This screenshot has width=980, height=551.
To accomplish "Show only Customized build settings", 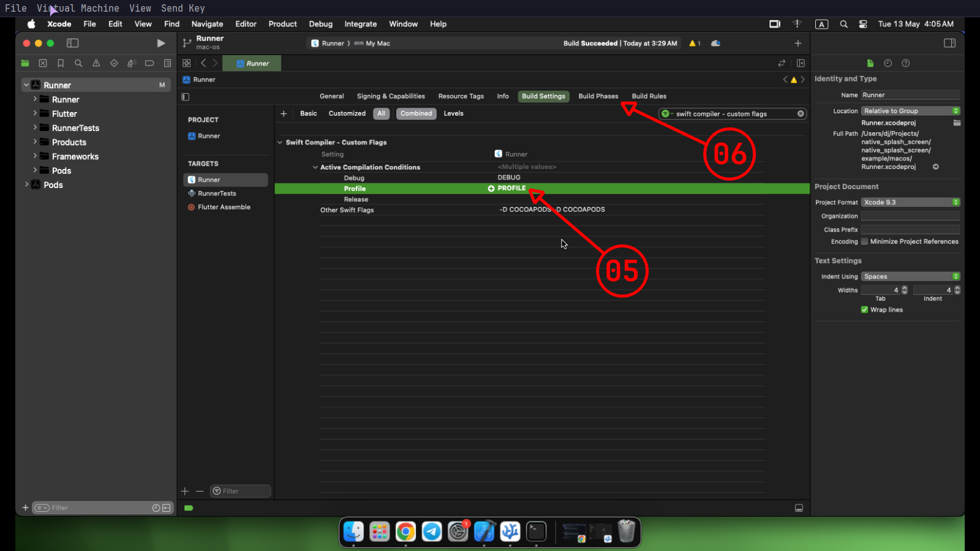I will click(347, 113).
